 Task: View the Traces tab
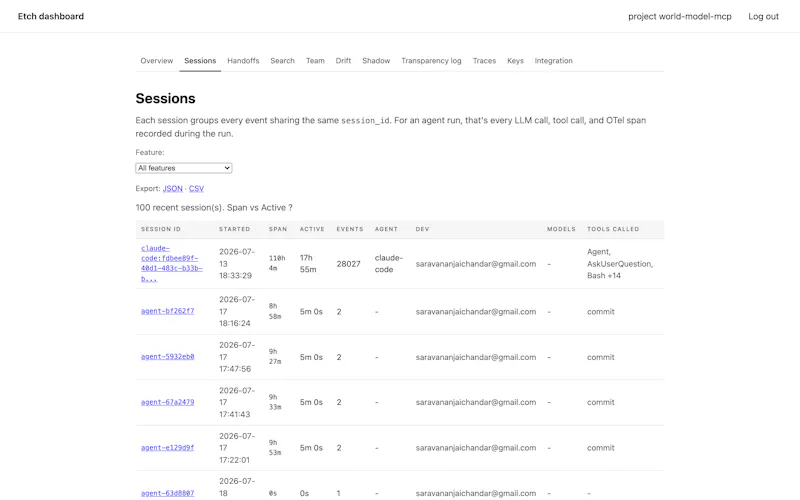(484, 61)
